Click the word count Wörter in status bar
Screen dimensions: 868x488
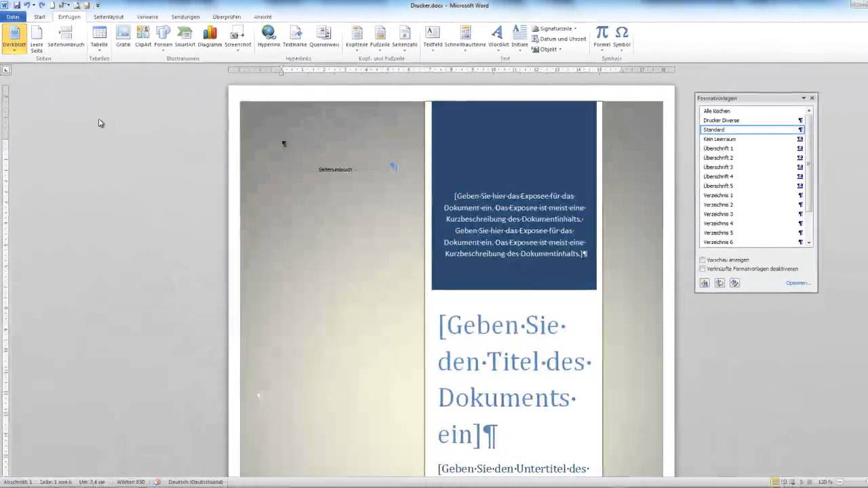[x=131, y=482]
